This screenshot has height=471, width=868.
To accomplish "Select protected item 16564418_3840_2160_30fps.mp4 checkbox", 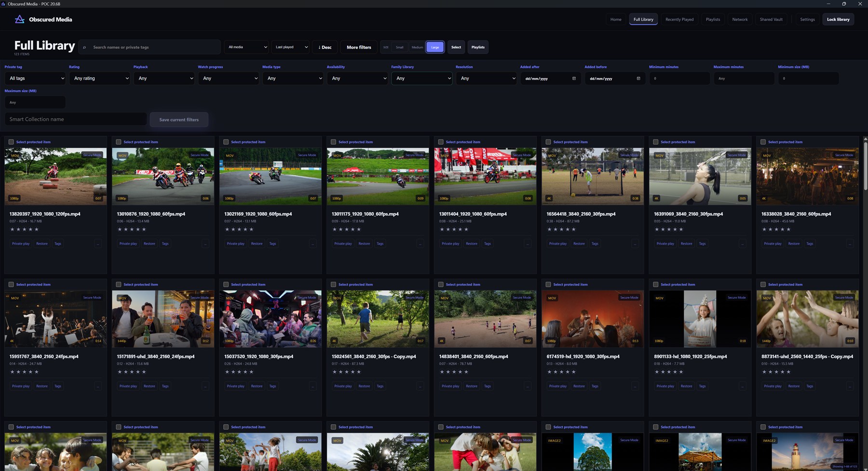I will tap(548, 142).
